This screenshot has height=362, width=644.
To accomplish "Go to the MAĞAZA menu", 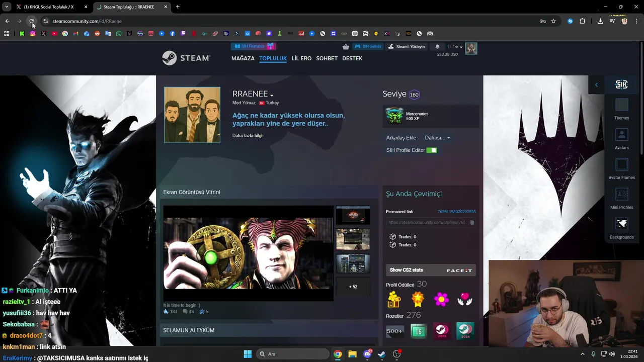I will 243,58.
